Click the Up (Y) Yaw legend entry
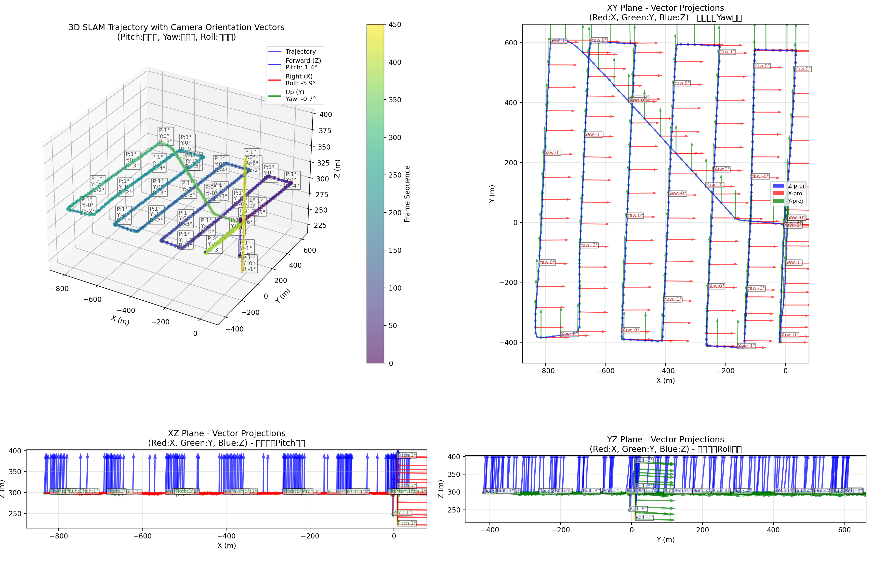This screenshot has height=588, width=872. click(x=300, y=96)
